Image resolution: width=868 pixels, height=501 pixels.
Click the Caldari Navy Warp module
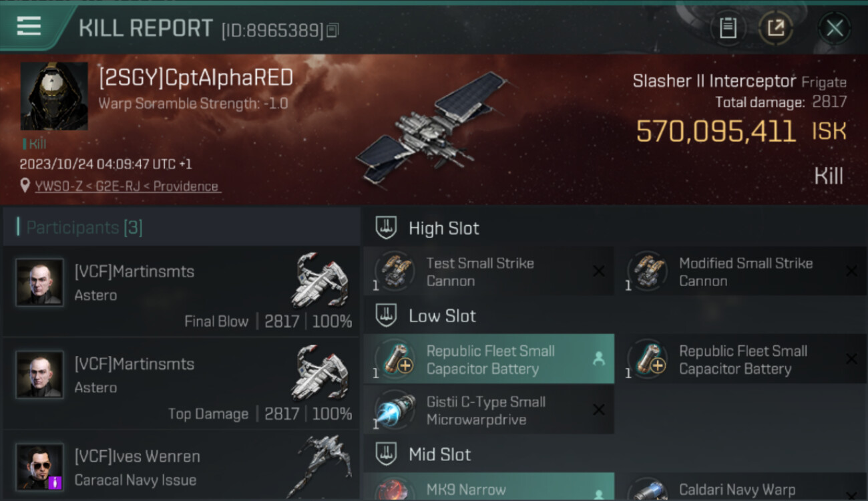[x=746, y=488]
